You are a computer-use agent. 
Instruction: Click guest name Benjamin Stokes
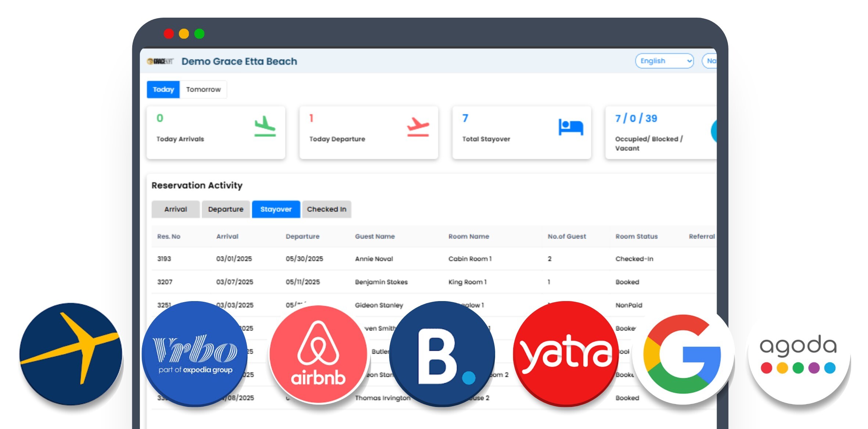(381, 282)
